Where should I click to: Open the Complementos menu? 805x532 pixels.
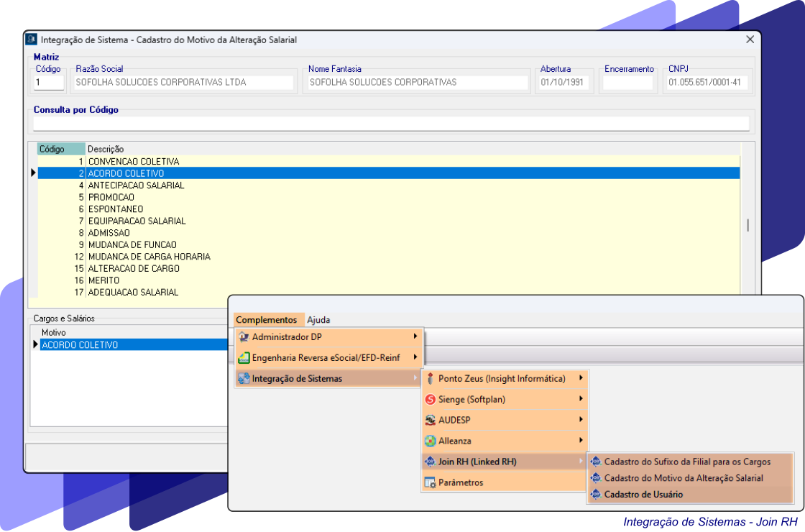(x=266, y=320)
